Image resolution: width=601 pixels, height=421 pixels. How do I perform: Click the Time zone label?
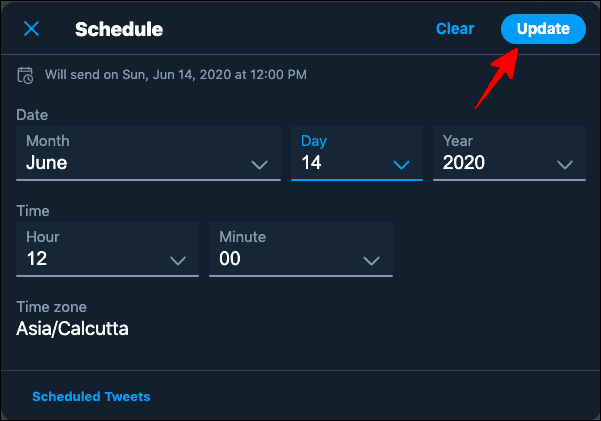point(51,307)
